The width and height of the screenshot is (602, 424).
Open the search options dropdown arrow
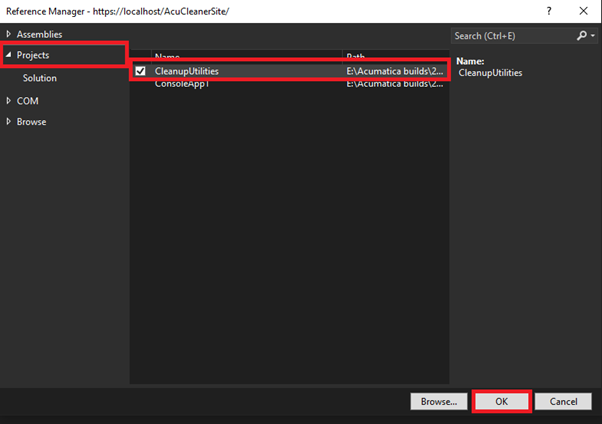point(592,35)
